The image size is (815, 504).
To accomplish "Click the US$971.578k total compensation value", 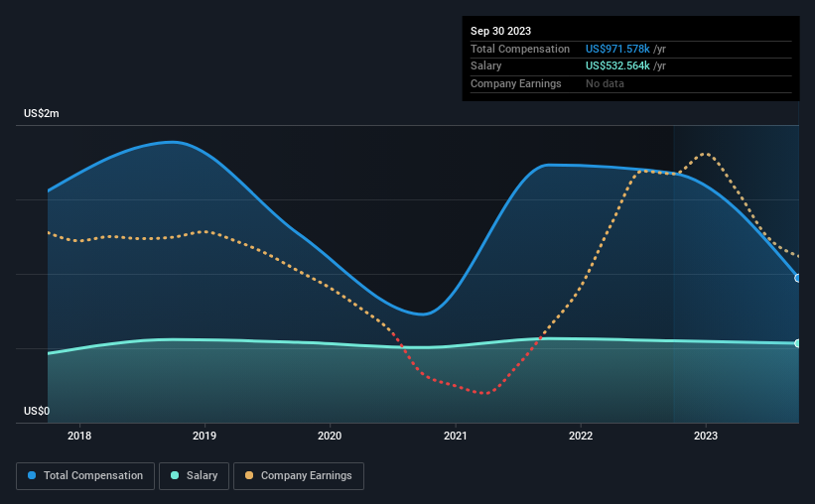I will tap(617, 49).
